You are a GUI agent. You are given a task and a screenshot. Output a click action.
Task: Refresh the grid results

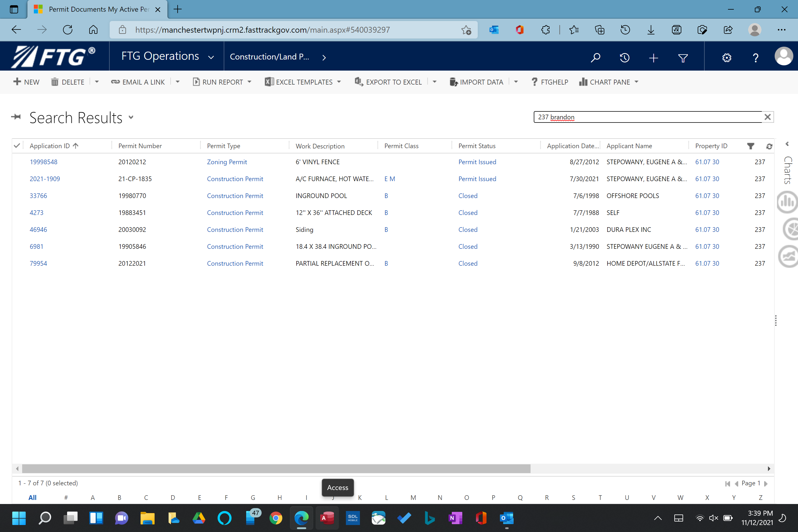[769, 146]
